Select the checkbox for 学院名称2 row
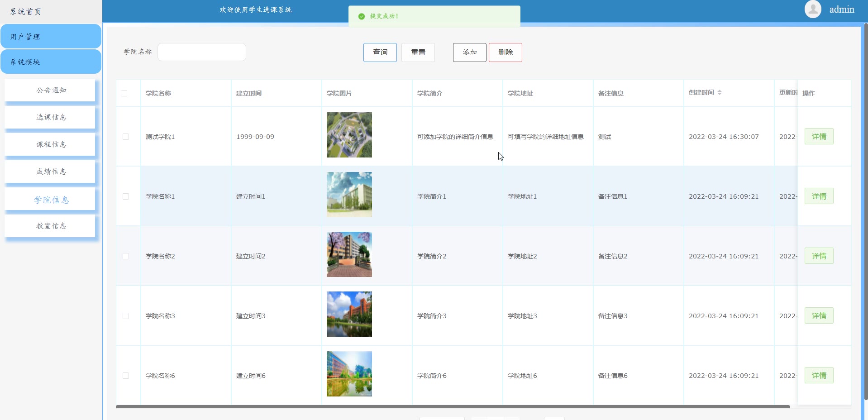This screenshot has height=420, width=868. pyautogui.click(x=126, y=256)
